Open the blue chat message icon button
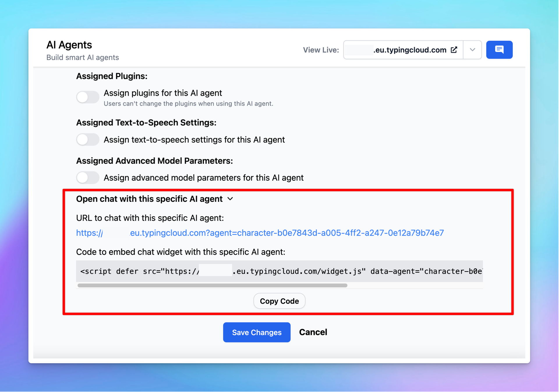Viewport: 559px width, 392px height. pyautogui.click(x=499, y=50)
